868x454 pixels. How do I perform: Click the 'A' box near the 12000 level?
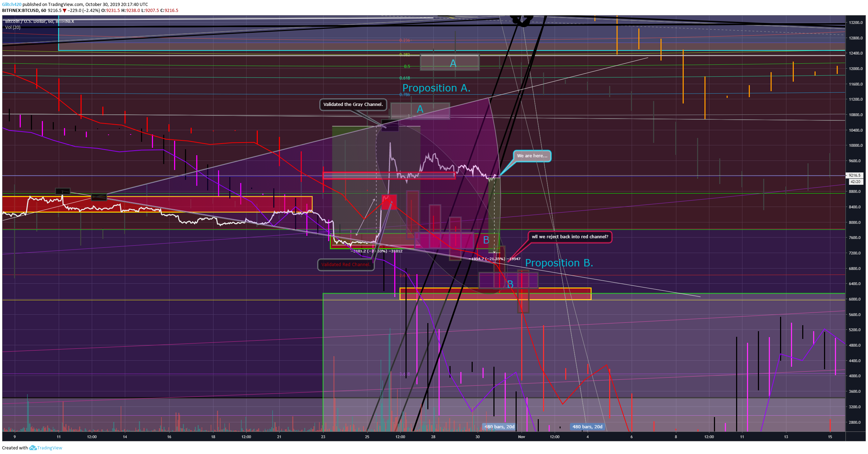(x=449, y=63)
